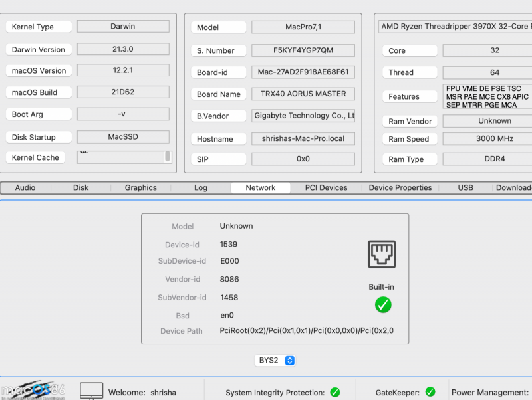Click the Vendor-id value 8086

click(229, 279)
